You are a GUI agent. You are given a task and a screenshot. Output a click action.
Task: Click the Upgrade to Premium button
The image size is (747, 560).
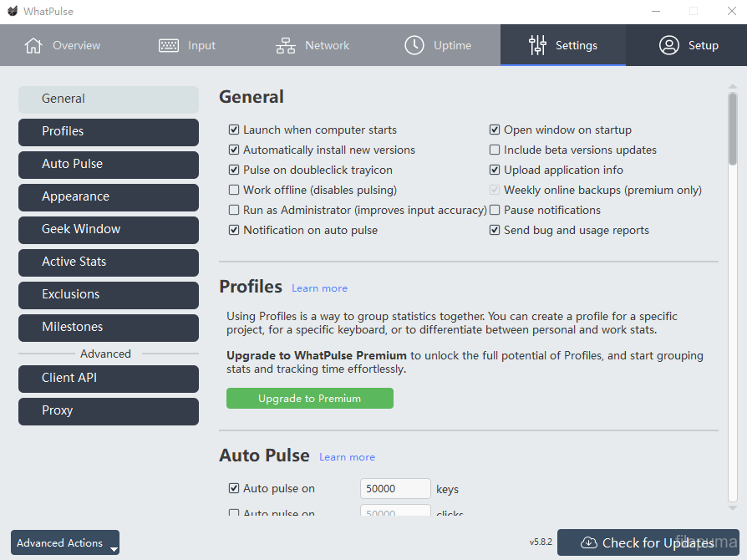pos(309,399)
